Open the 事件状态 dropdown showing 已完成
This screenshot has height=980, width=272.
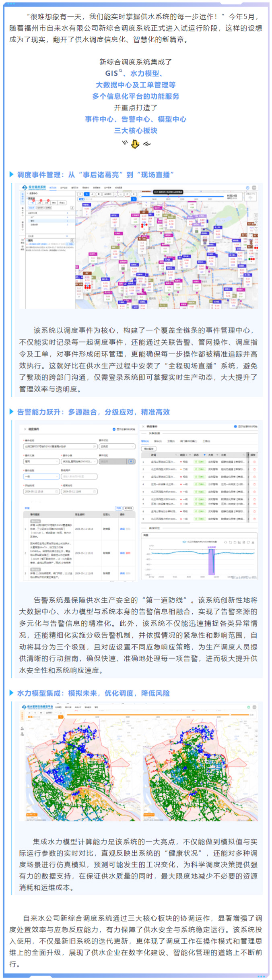tap(117, 447)
